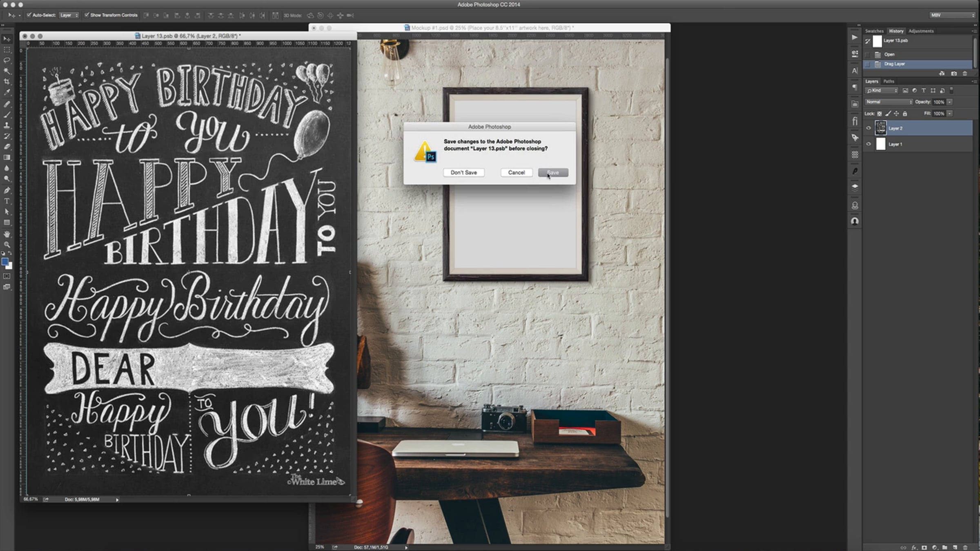980x551 pixels.
Task: Select the Blur tool
Action: tap(7, 168)
